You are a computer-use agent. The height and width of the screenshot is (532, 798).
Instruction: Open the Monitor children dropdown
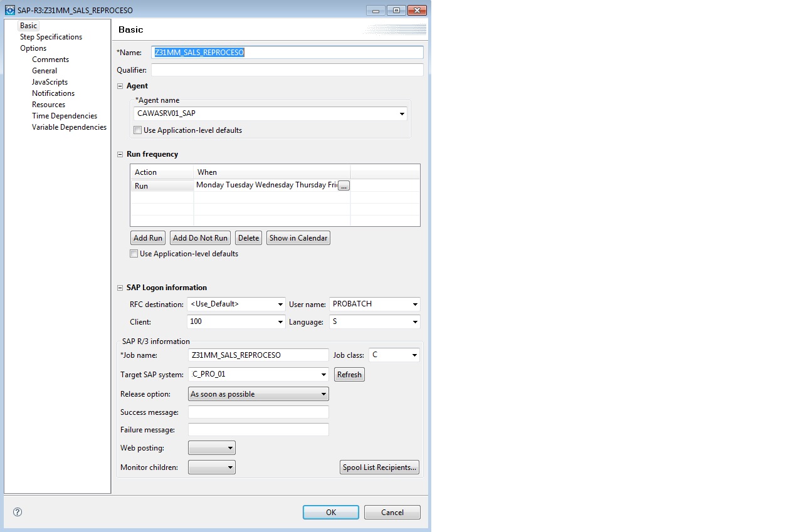(x=229, y=467)
